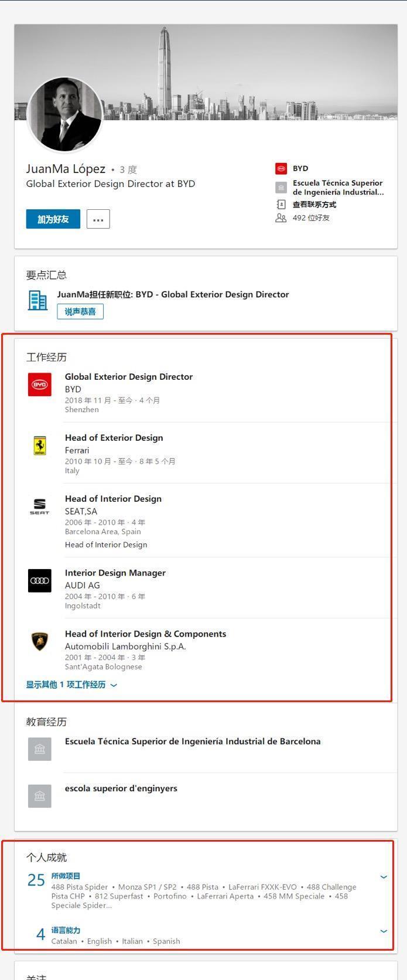The height and width of the screenshot is (980, 407).
Task: Click the Lamborghini logo icon
Action: [40, 641]
